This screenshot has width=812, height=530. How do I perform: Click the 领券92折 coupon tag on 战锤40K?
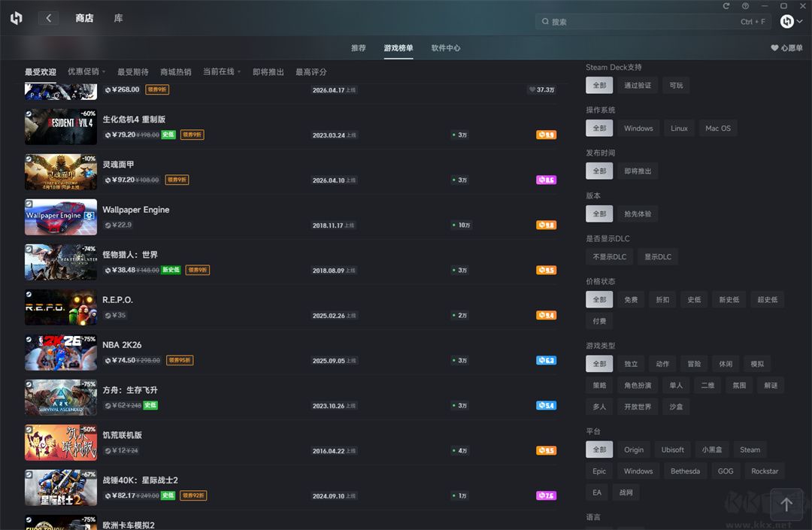coord(193,495)
